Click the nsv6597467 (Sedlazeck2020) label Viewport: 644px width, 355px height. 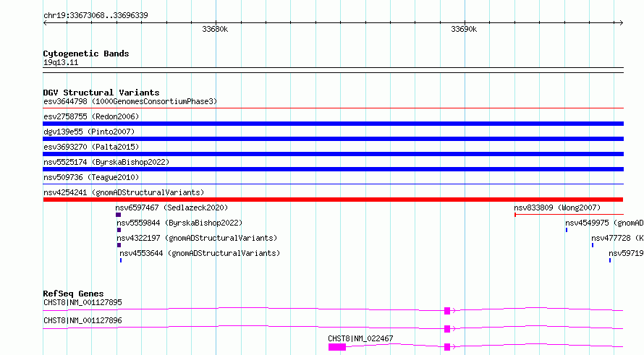tap(171, 208)
